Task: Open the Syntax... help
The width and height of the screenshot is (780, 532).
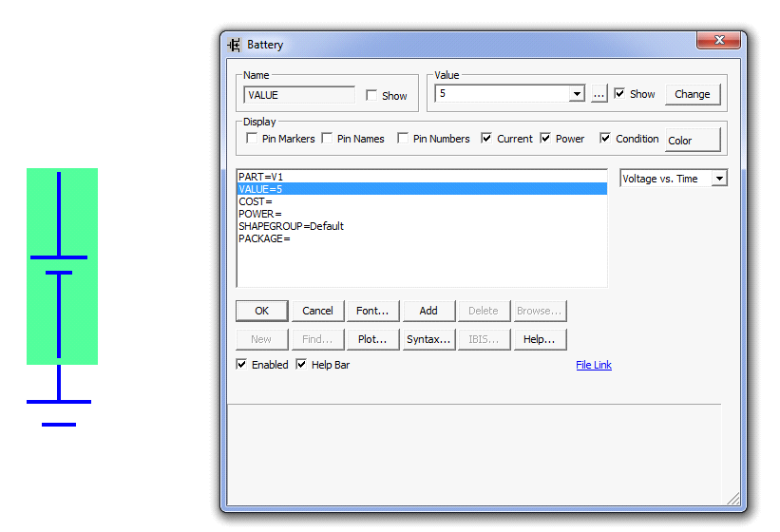Action: [428, 339]
